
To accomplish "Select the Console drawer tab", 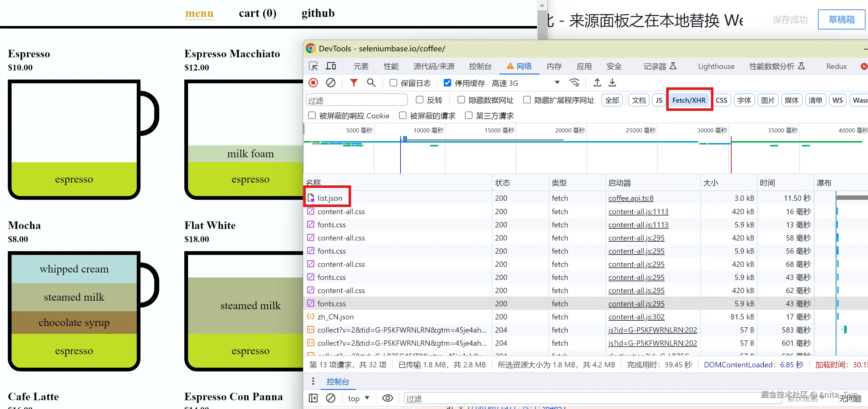I will click(338, 381).
